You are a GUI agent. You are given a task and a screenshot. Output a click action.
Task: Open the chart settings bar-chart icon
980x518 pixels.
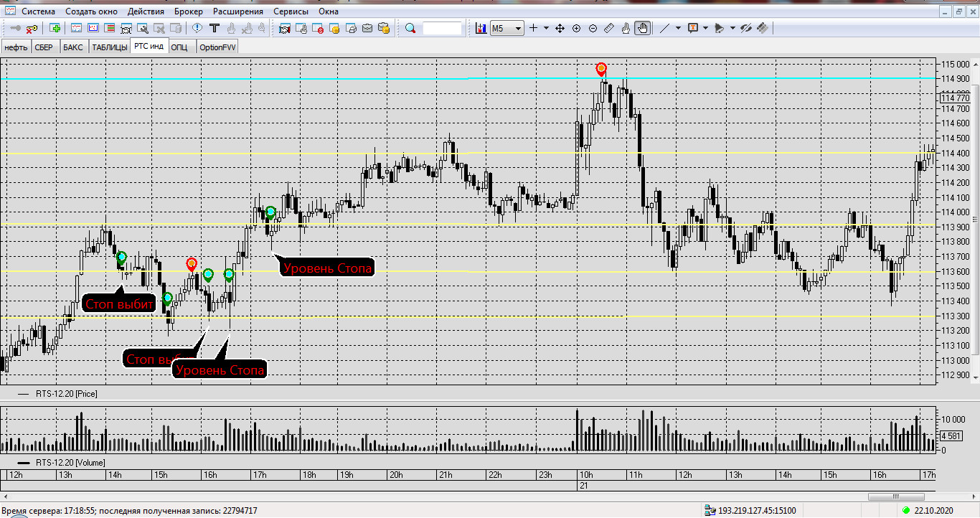tap(481, 29)
